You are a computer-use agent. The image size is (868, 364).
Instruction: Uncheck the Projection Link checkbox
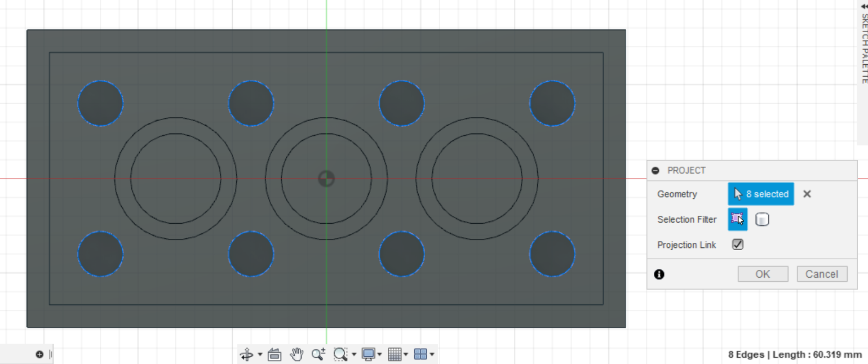click(737, 245)
